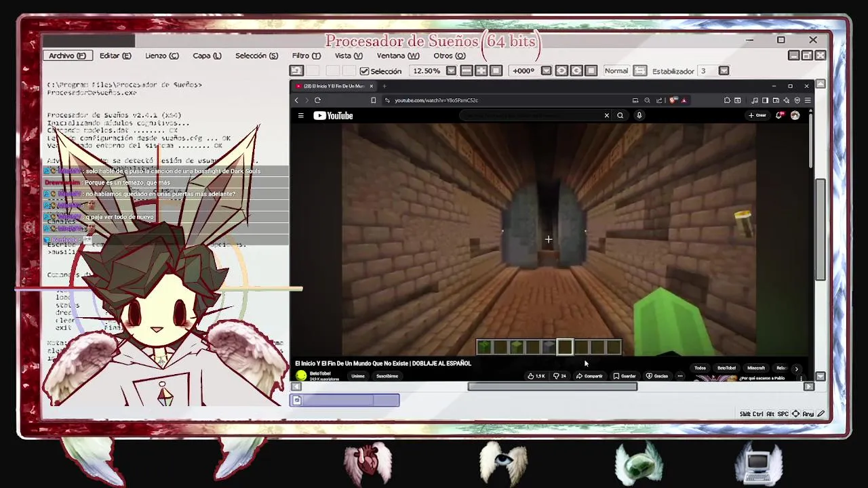The image size is (868, 488).
Task: Click the Estabilizador value field
Action: [x=707, y=70]
